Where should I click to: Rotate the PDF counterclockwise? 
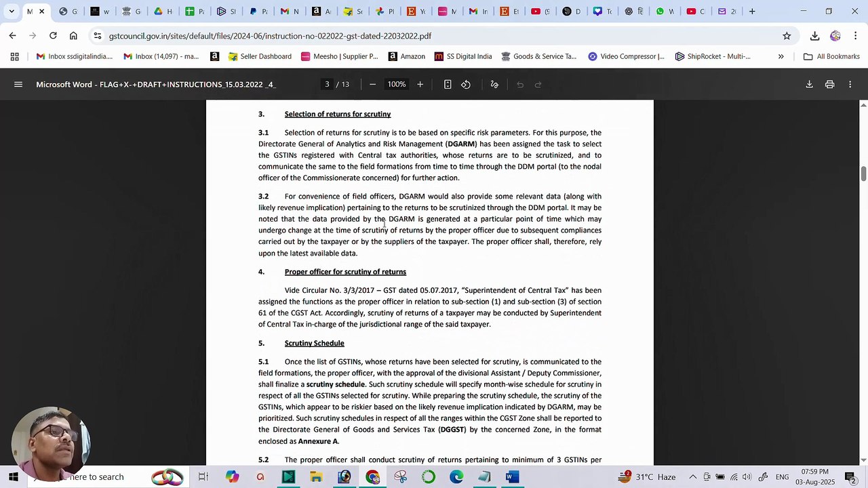(x=466, y=85)
